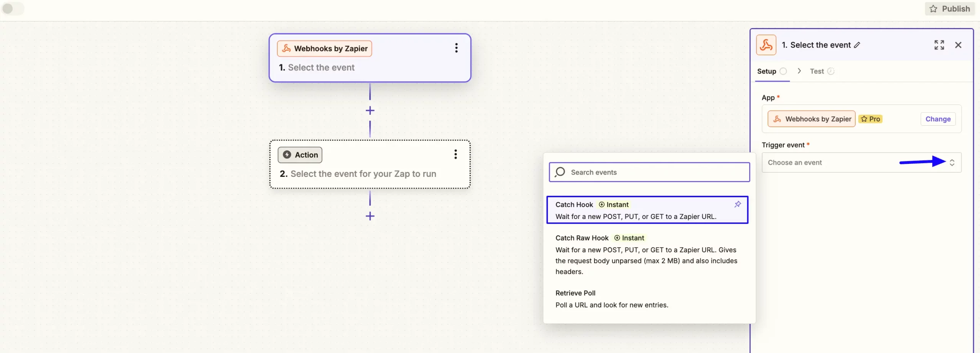Open three-dot menu on Action step
This screenshot has height=353, width=980.
(x=456, y=154)
